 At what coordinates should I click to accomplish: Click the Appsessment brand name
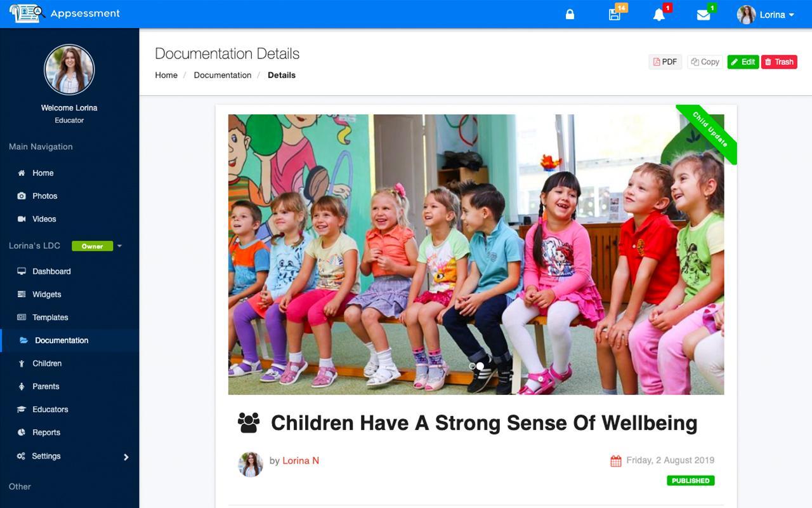tap(85, 13)
